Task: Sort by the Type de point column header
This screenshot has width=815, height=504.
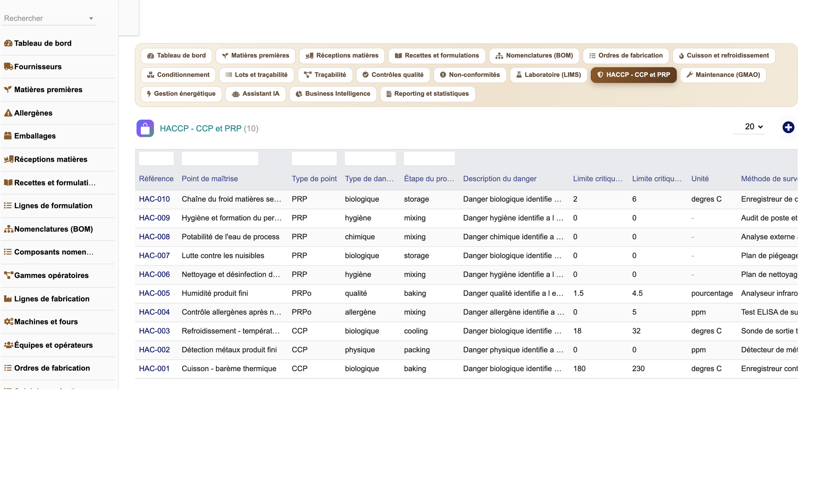Action: point(314,179)
